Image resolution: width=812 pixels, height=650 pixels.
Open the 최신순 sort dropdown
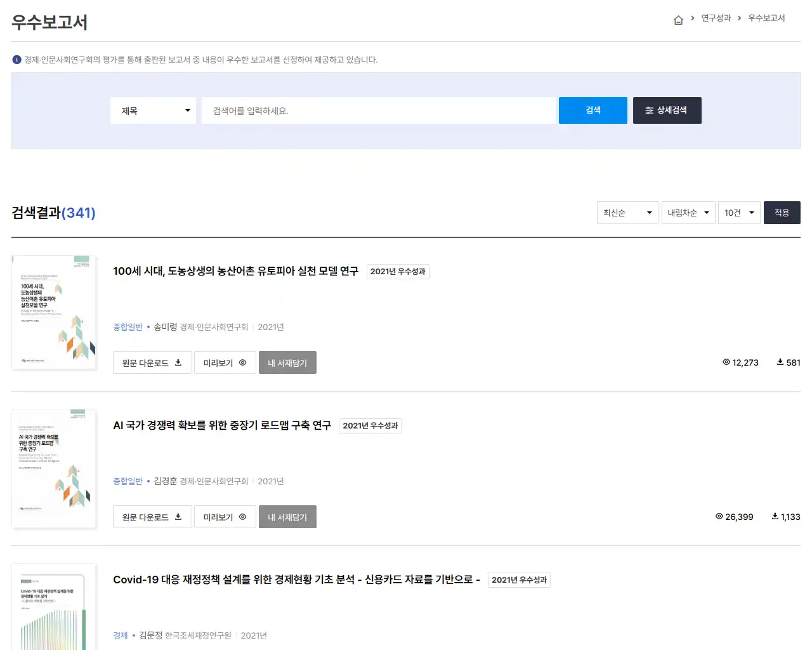tap(627, 213)
